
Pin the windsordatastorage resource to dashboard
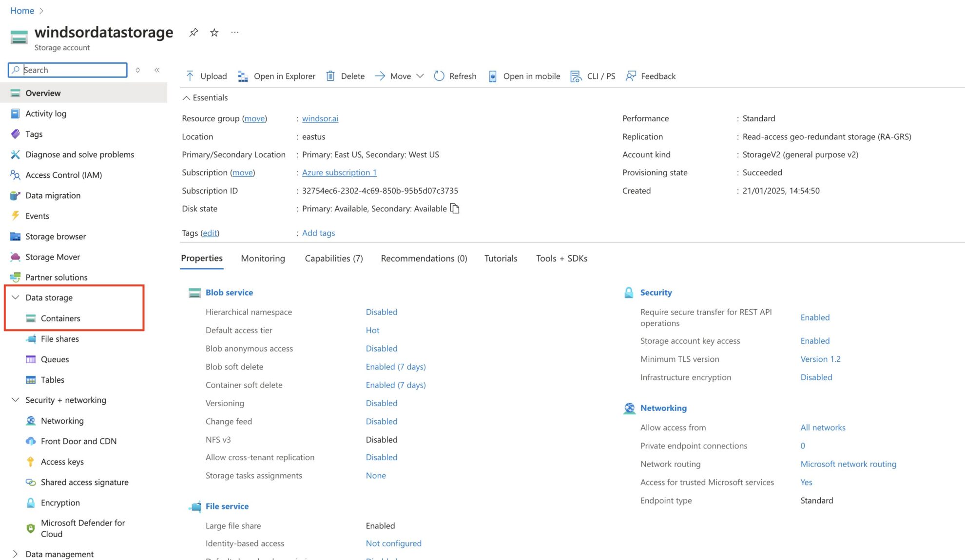tap(193, 33)
